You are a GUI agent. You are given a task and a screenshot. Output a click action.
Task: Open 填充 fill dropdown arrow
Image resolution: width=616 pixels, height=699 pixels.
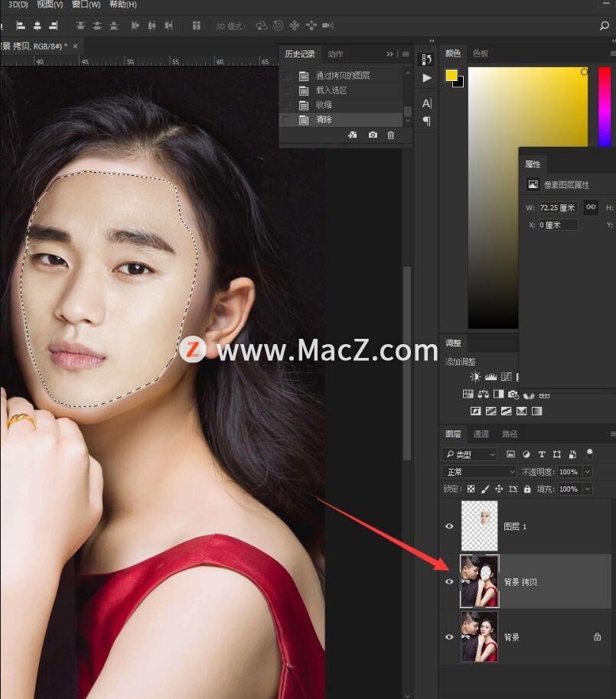588,489
